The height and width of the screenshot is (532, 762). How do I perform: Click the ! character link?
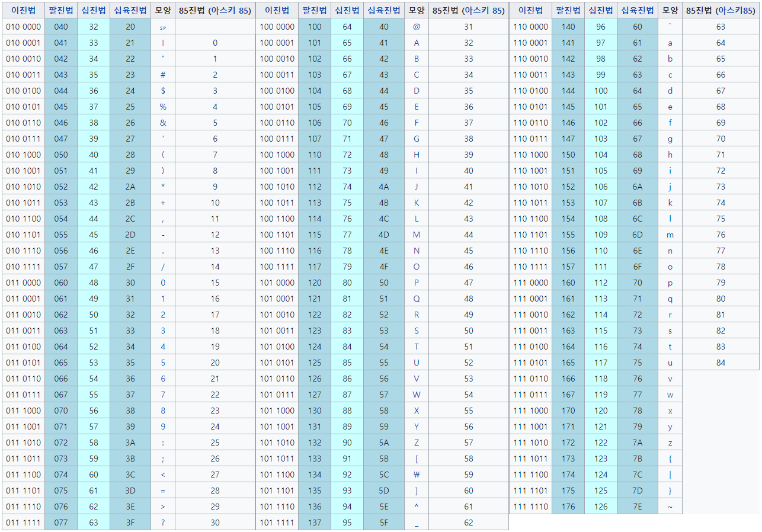point(163,43)
